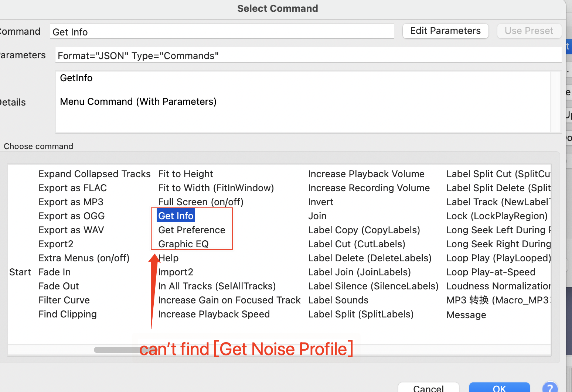Select the Loudness Normalization command

(x=498, y=286)
